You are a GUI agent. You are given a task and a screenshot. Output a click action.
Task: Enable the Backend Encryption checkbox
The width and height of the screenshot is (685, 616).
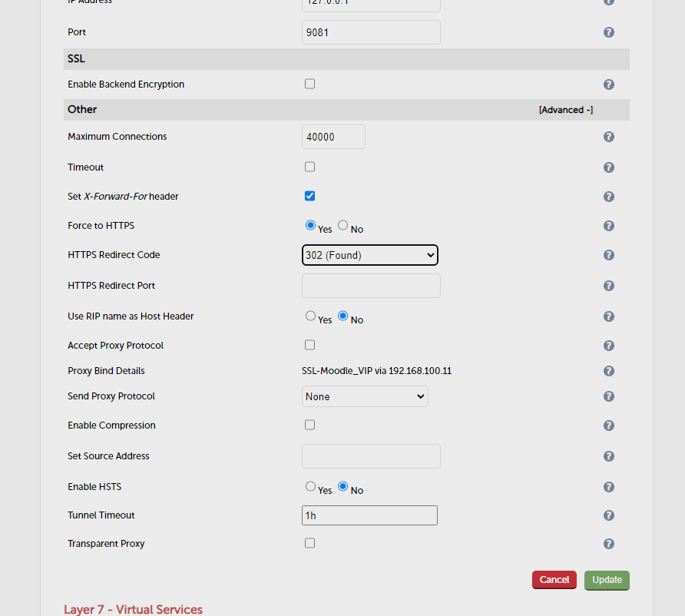309,83
